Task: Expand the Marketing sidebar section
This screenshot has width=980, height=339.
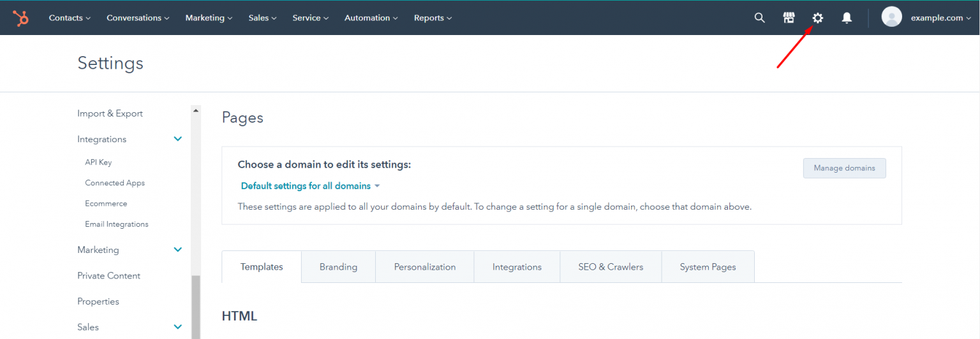Action: coord(178,250)
